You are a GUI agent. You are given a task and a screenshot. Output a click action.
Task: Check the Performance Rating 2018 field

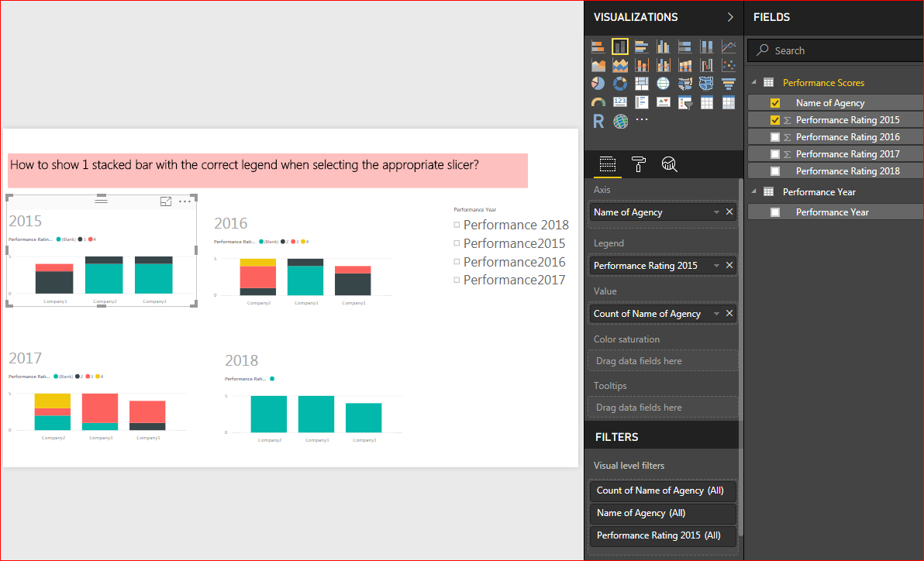[775, 171]
